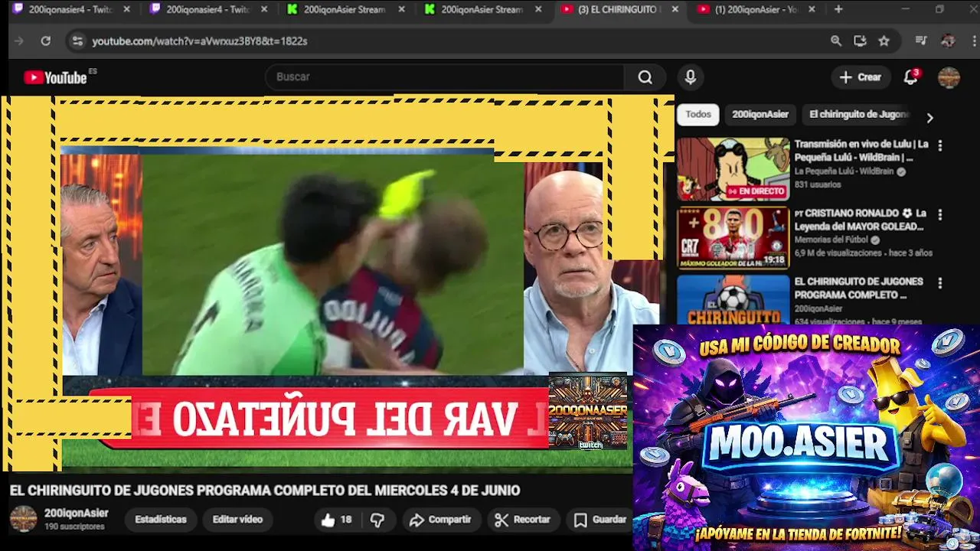Open options menu for Lulu live stream

940,145
